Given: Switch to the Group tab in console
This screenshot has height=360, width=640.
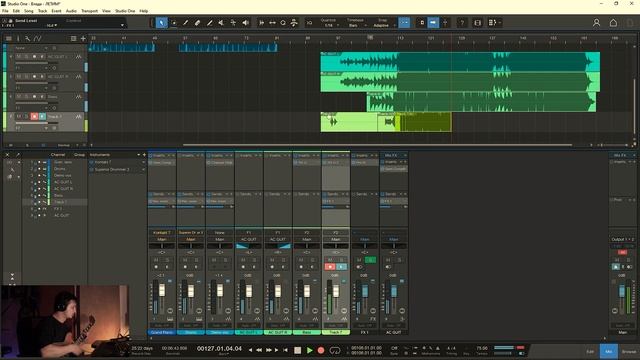Looking at the screenshot, I should [79, 155].
